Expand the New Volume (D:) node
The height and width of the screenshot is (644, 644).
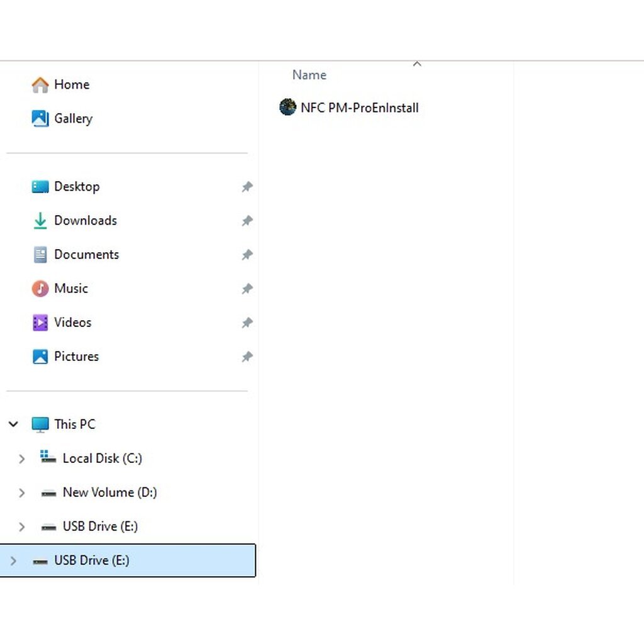pos(22,492)
